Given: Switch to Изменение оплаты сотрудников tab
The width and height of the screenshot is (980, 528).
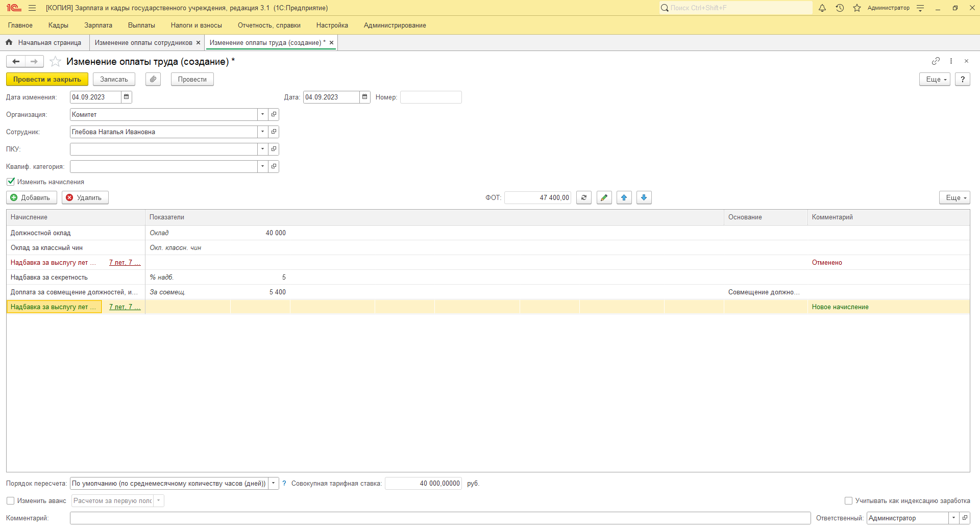Looking at the screenshot, I should 143,43.
